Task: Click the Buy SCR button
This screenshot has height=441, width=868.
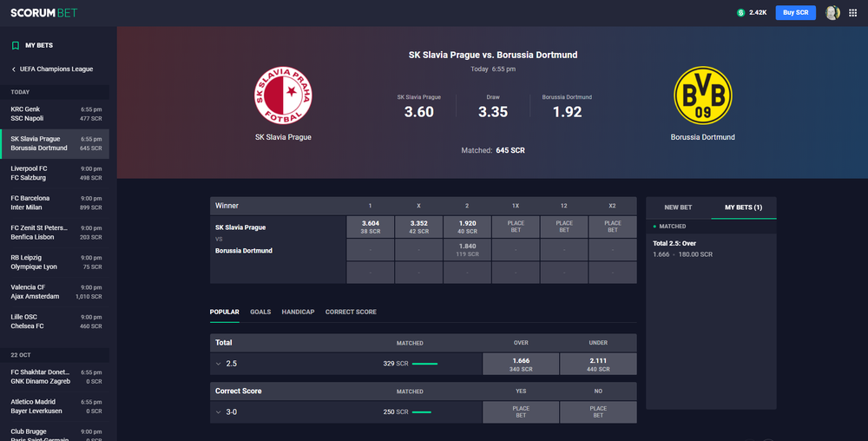Action: pyautogui.click(x=795, y=13)
